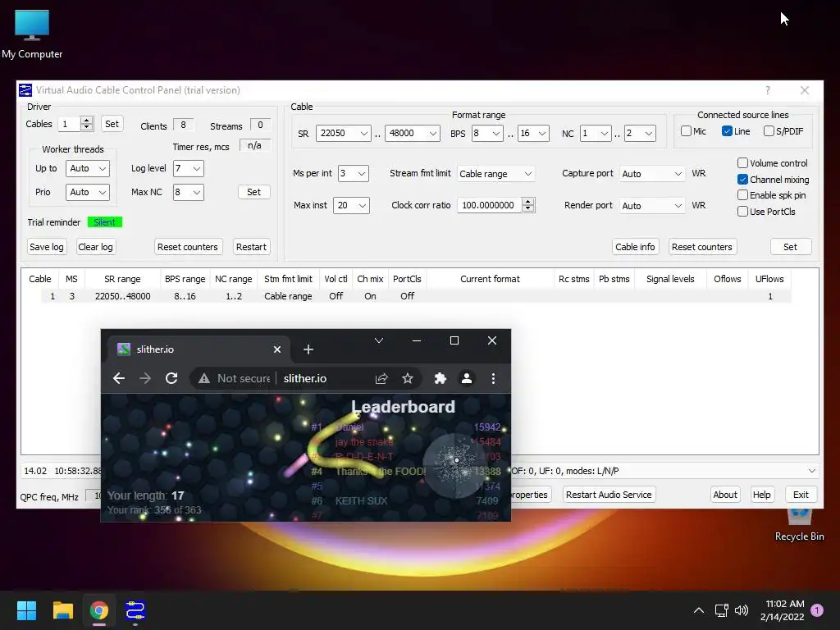The image size is (840, 630).
Task: Open the Windows Start menu
Action: [x=26, y=610]
